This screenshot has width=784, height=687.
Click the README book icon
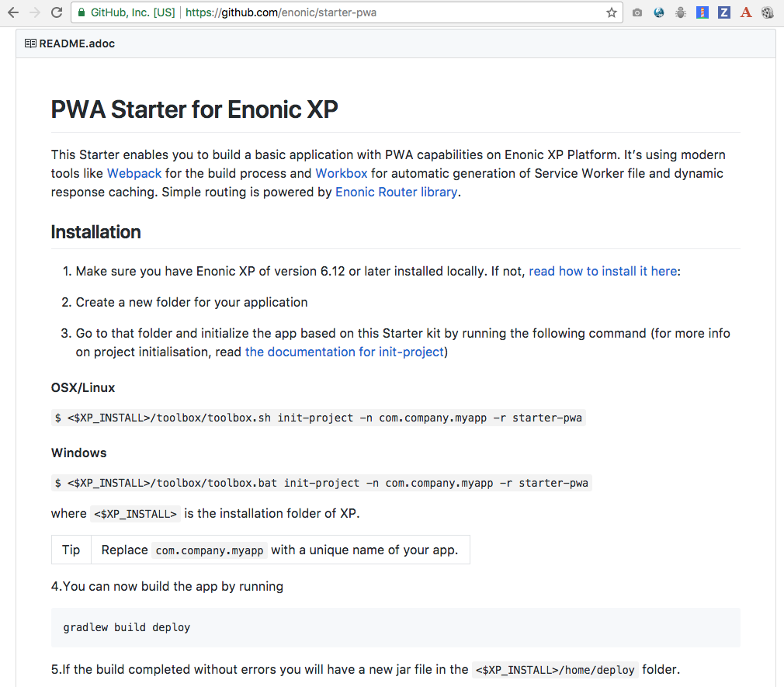pyautogui.click(x=30, y=43)
